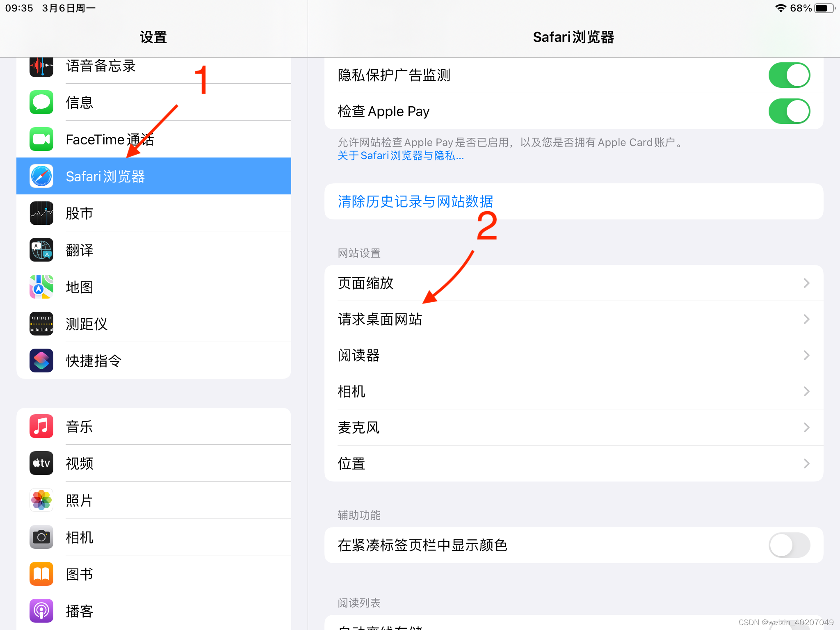Select 照片 in the sidebar
Viewport: 840px width, 630px height.
tap(154, 500)
